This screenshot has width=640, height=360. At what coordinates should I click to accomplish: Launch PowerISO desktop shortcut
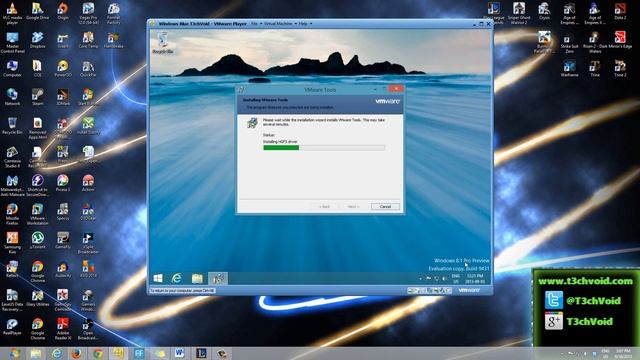[63, 69]
